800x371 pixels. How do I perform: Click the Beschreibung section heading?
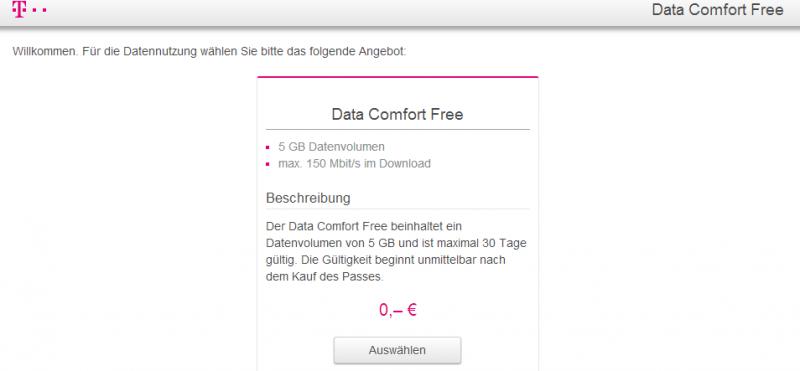pos(308,198)
